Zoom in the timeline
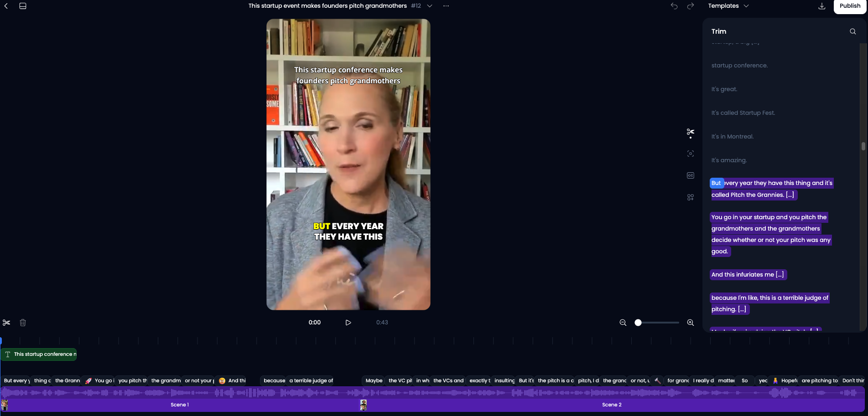The image size is (868, 416). pos(691,323)
